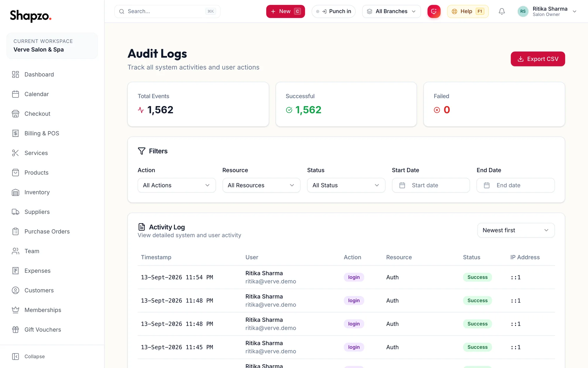
Task: Click the Memberships crown icon
Action: (15, 310)
